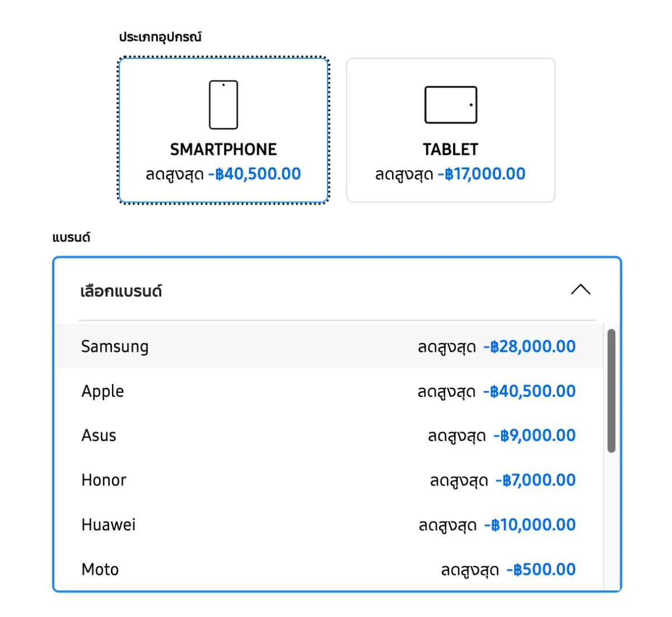
Task: Click the -฿7,000.00 value in the Honor row
Action: tap(535, 480)
